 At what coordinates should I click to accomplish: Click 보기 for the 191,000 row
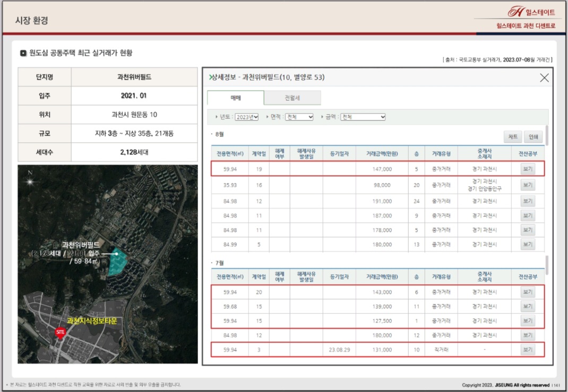[x=528, y=201]
